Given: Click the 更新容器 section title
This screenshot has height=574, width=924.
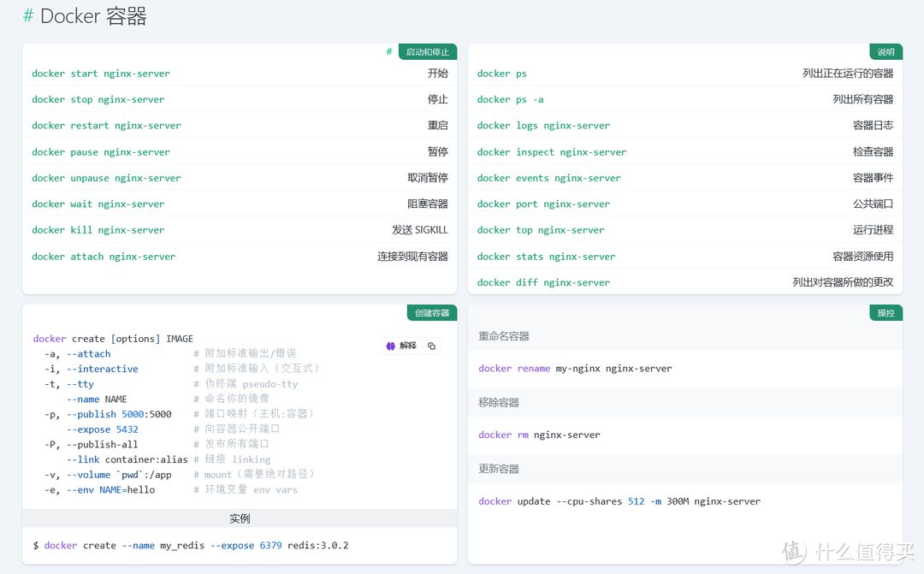Looking at the screenshot, I should [x=499, y=469].
